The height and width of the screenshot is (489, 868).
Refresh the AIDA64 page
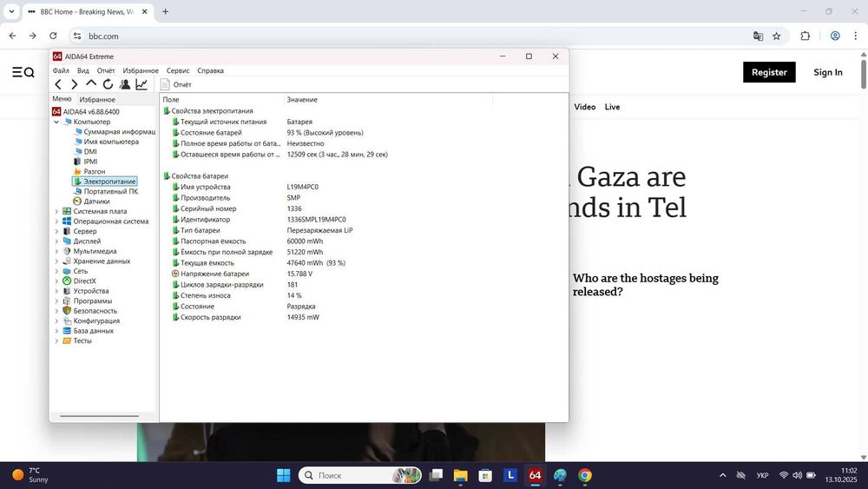coord(108,84)
